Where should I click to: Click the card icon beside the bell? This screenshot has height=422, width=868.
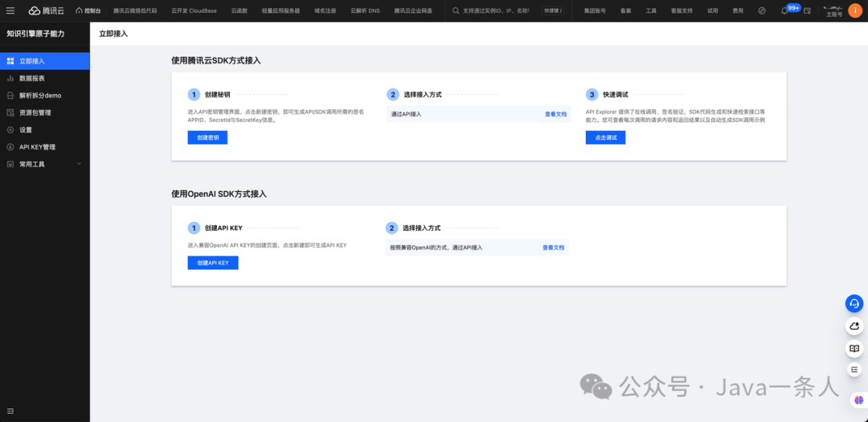pos(807,10)
